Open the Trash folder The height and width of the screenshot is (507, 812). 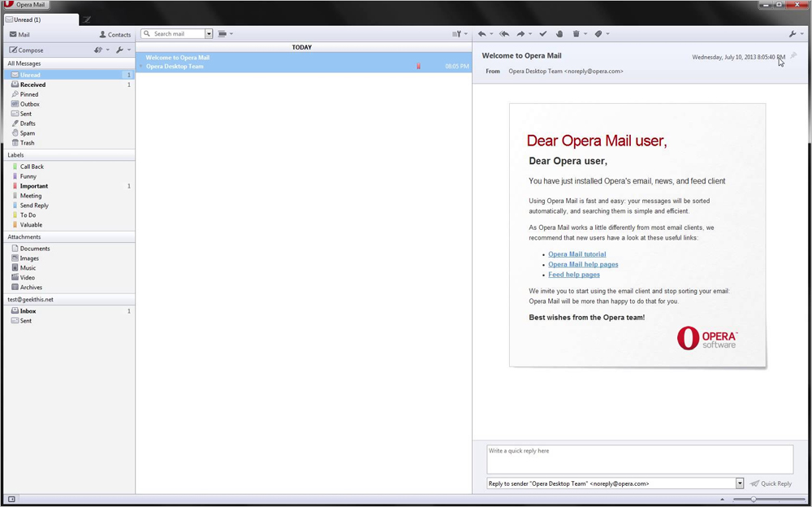pyautogui.click(x=69, y=142)
